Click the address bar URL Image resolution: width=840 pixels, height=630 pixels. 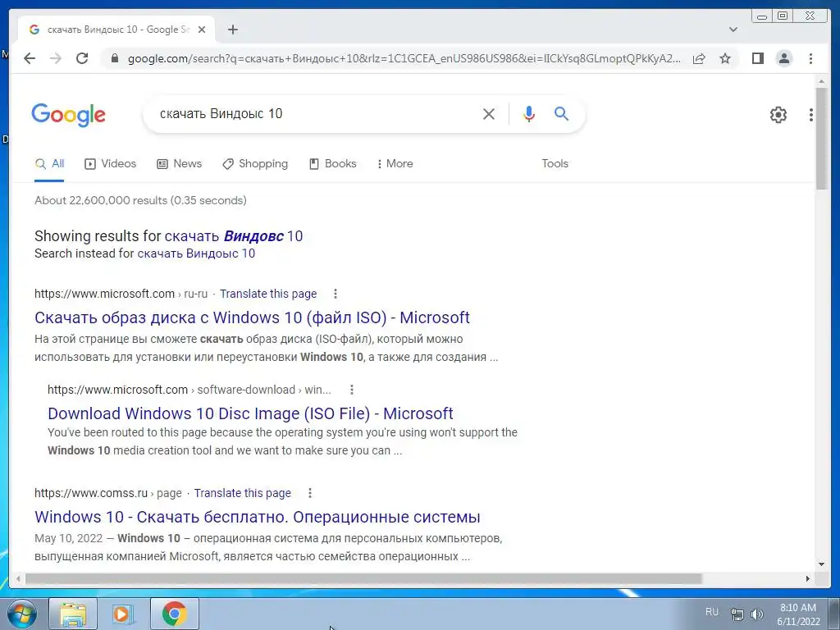[x=404, y=58]
